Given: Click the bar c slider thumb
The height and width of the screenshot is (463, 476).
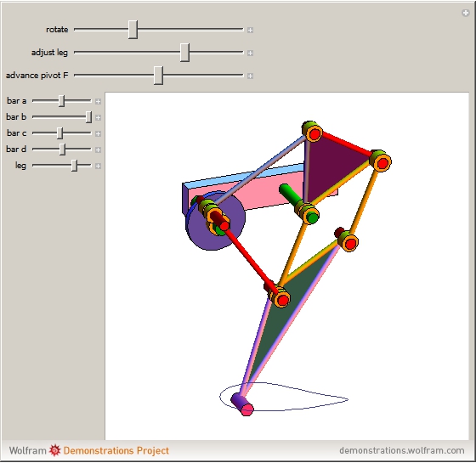Looking at the screenshot, I should (x=59, y=133).
